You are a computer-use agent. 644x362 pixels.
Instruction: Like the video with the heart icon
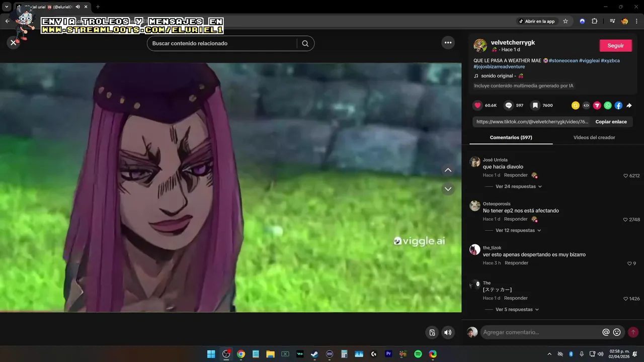click(477, 106)
